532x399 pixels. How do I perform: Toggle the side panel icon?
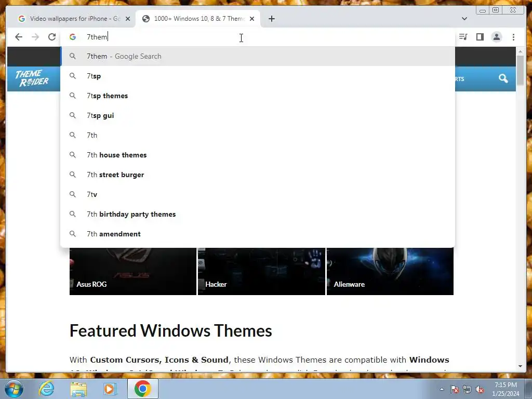[480, 37]
